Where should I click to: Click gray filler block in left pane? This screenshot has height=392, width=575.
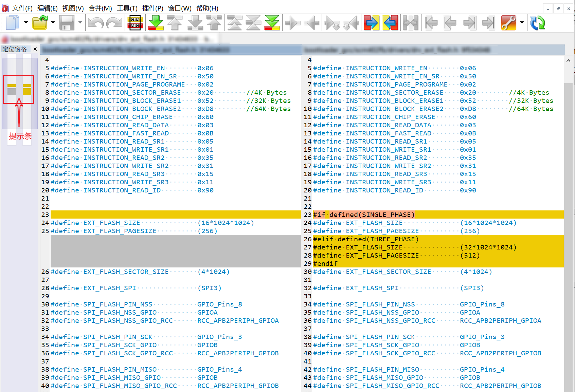pos(176,251)
